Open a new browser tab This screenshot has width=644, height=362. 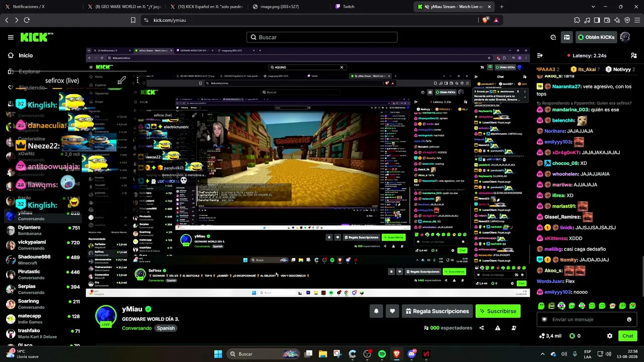(502, 7)
